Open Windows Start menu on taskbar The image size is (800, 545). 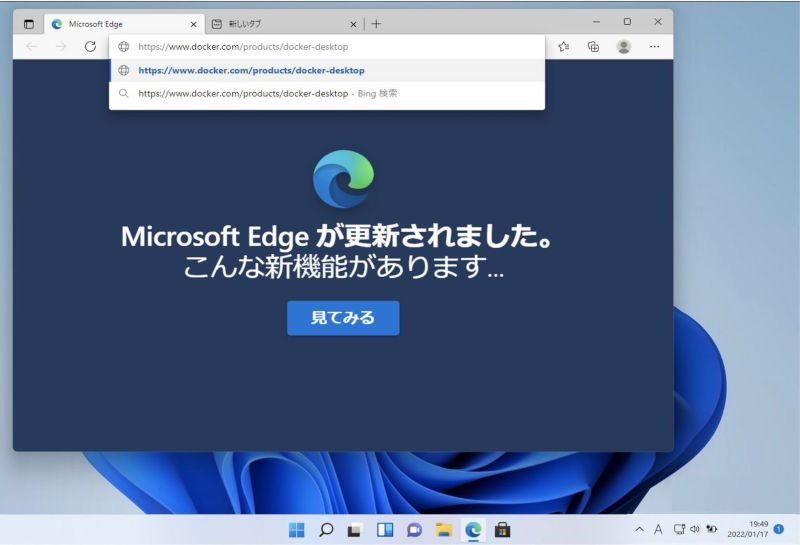[296, 530]
